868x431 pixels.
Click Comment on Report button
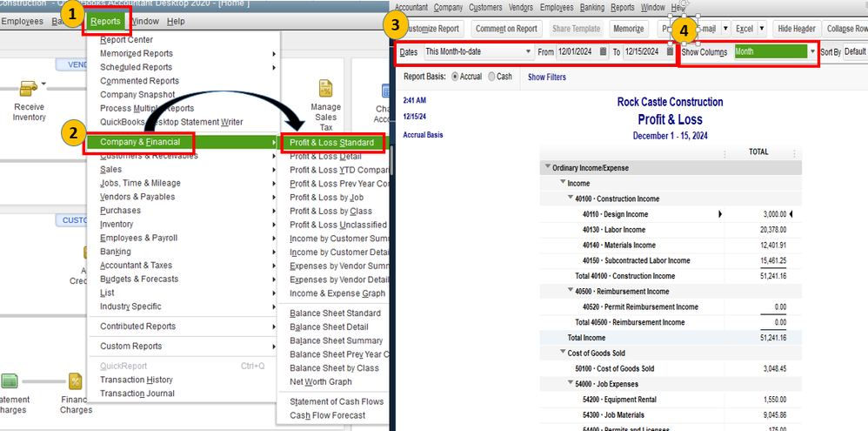[506, 28]
